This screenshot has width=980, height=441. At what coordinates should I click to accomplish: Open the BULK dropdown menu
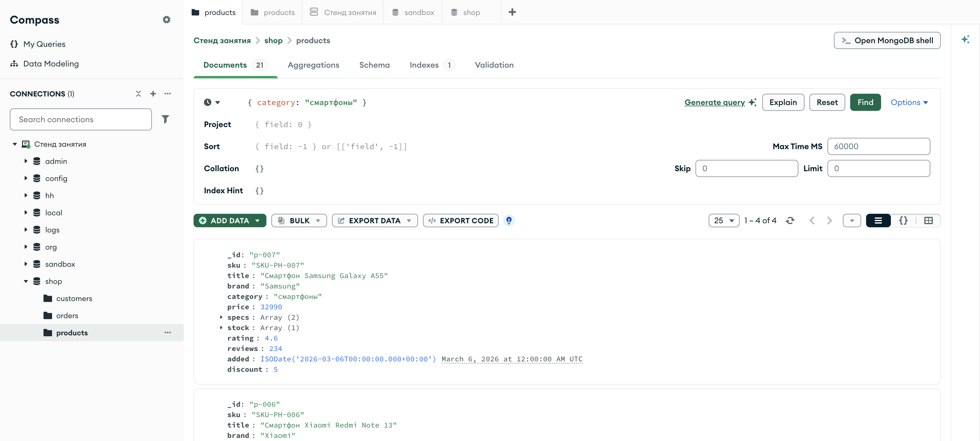click(299, 220)
